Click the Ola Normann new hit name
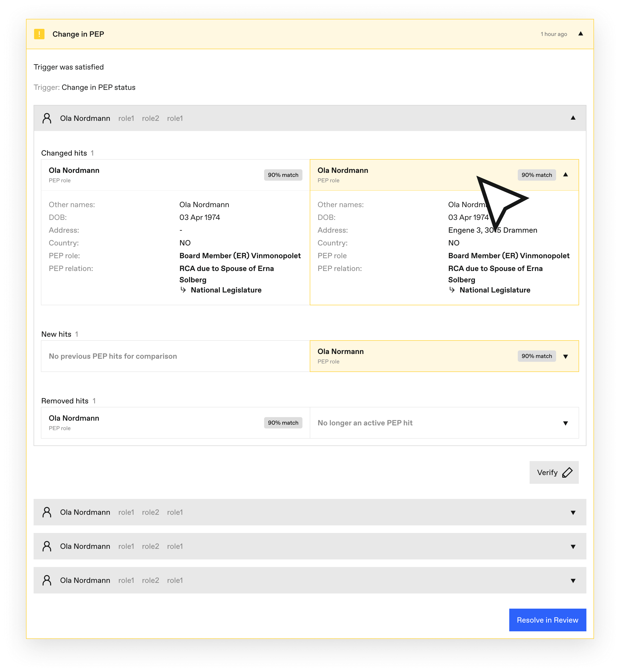Image resolution: width=620 pixels, height=672 pixels. (x=341, y=352)
